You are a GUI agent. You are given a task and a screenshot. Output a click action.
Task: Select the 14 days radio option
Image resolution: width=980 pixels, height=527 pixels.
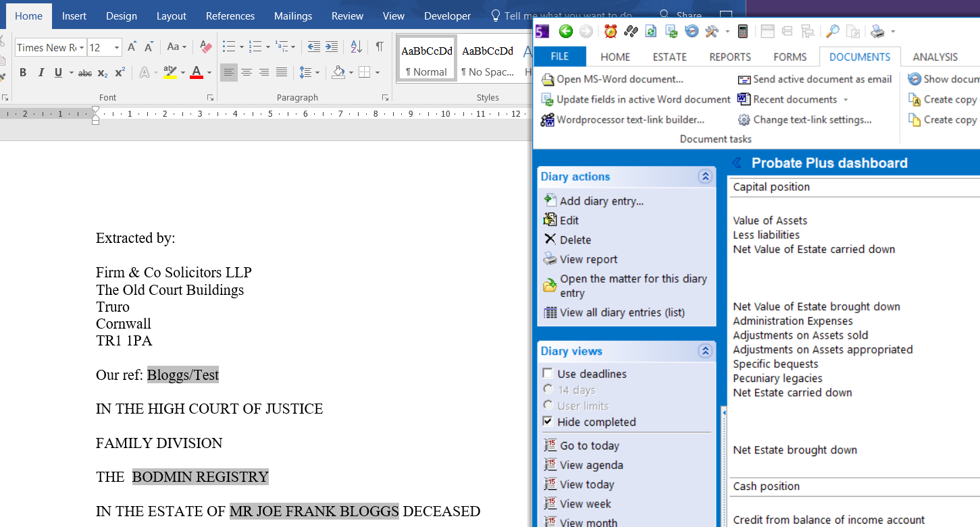pyautogui.click(x=548, y=389)
